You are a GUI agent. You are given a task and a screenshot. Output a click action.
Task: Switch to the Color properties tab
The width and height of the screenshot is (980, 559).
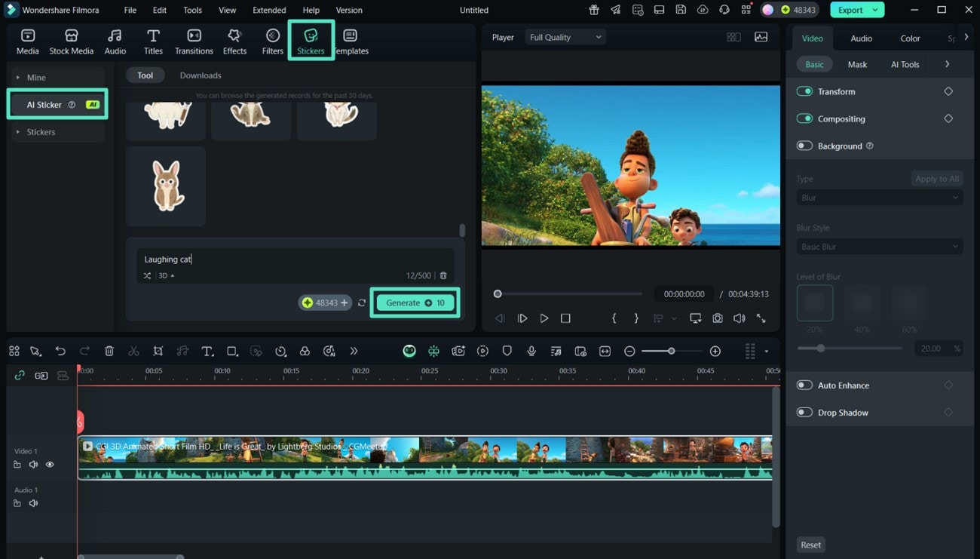tap(910, 38)
